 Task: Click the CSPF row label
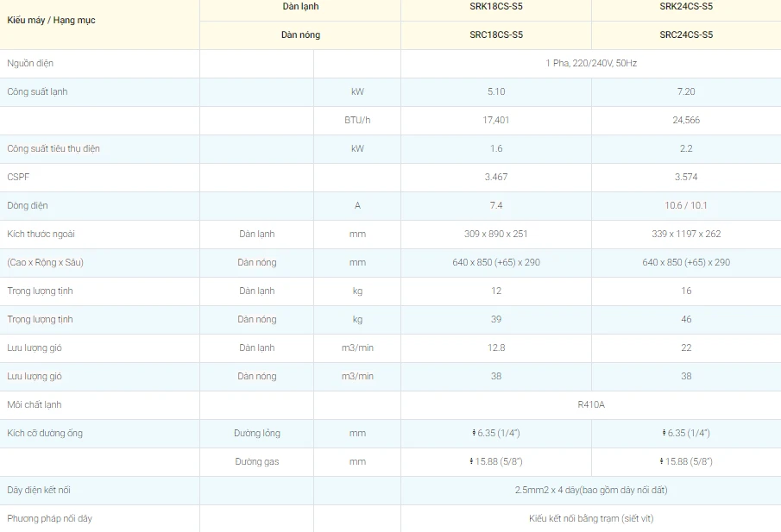[19, 177]
